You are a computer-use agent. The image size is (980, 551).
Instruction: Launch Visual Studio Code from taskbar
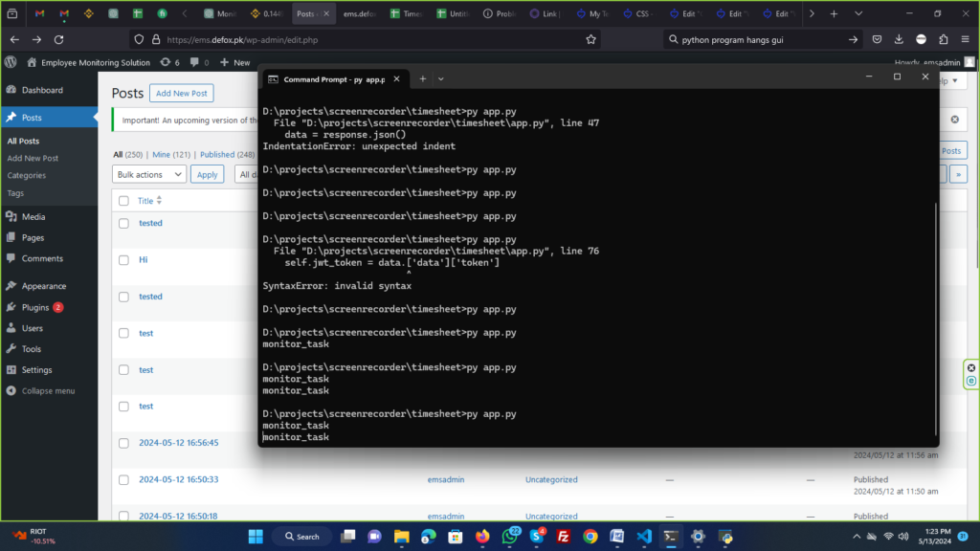(x=644, y=537)
